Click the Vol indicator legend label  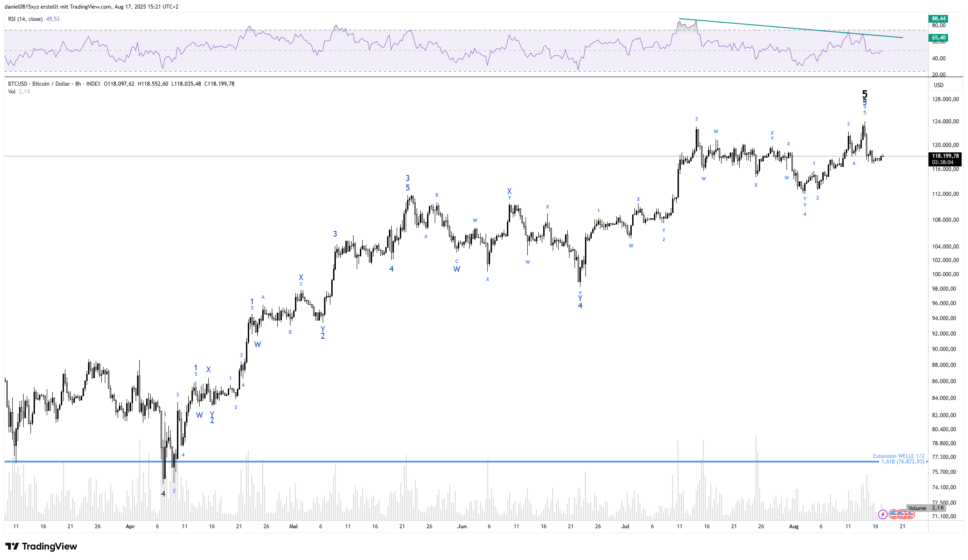coord(12,92)
